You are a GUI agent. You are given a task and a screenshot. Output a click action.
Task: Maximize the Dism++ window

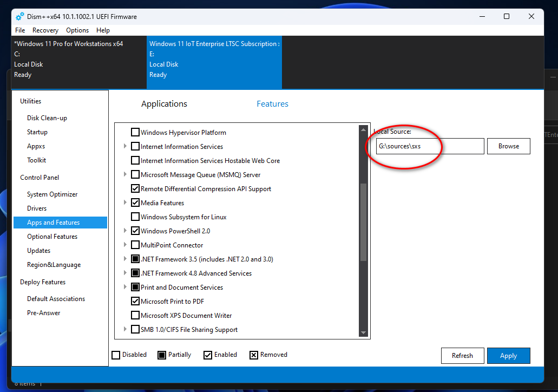(507, 16)
